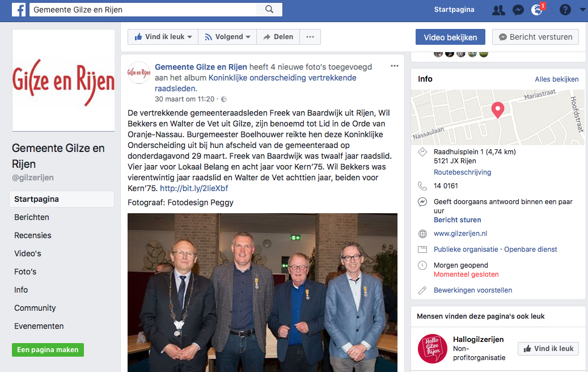
Task: Open post options three-dot menu
Action: click(x=395, y=66)
